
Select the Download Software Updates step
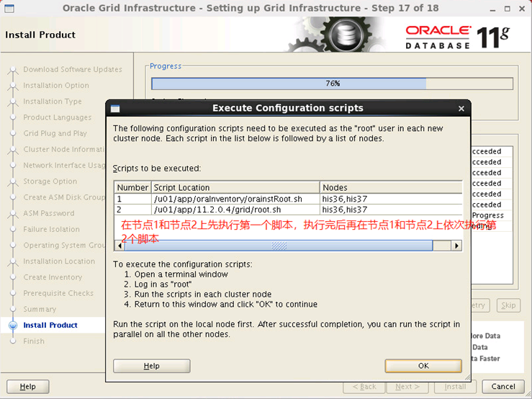pos(73,69)
